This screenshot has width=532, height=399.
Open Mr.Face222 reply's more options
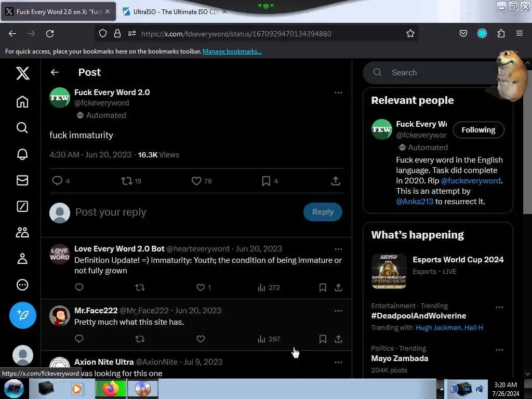[338, 311]
